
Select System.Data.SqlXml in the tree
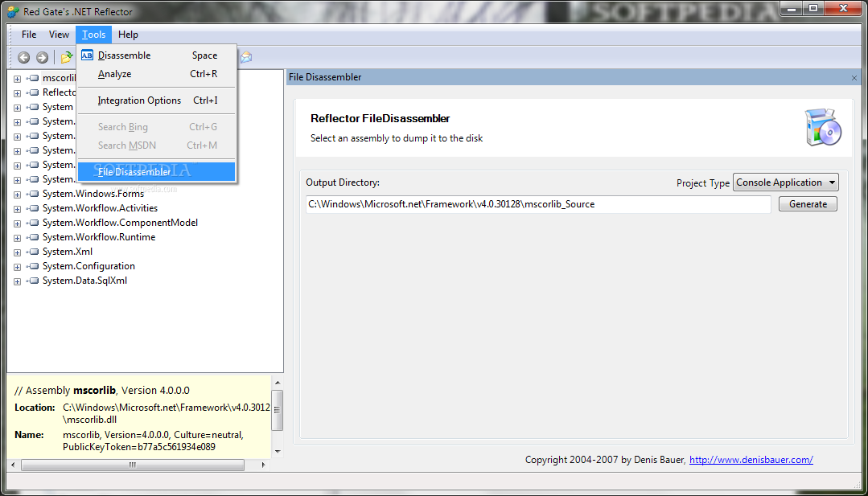(84, 281)
